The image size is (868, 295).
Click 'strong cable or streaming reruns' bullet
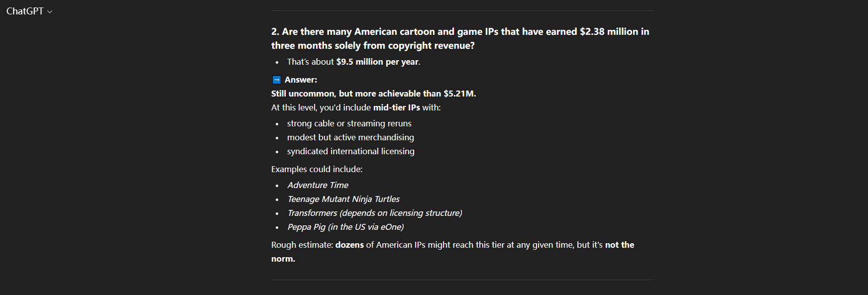tap(349, 123)
